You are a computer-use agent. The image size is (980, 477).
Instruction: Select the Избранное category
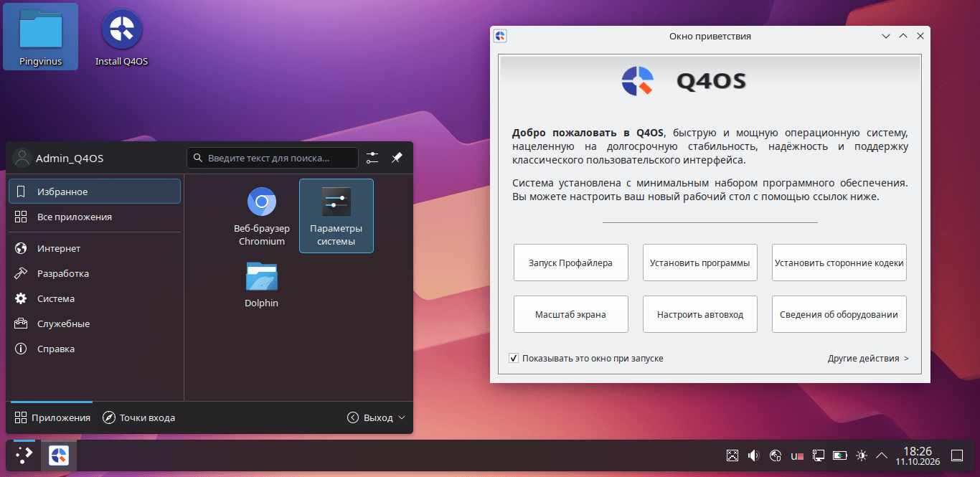click(95, 192)
